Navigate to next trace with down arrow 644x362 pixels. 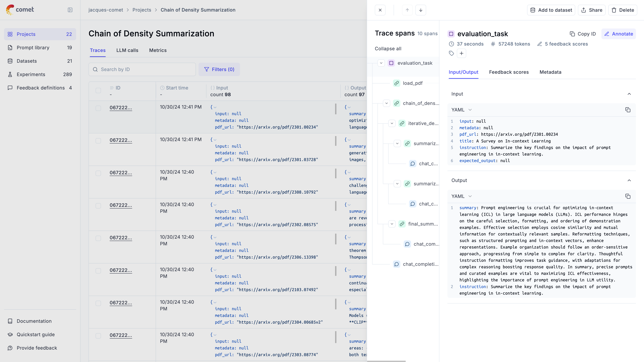point(421,10)
